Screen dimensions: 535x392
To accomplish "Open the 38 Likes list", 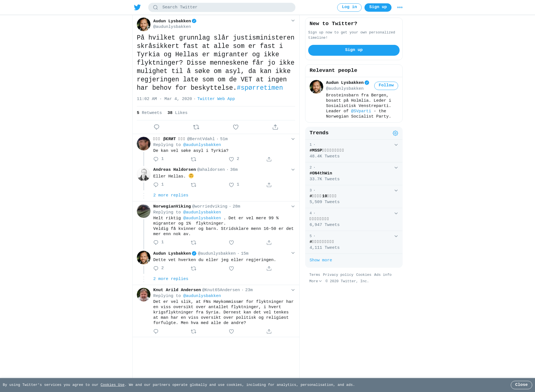I will 177,113.
